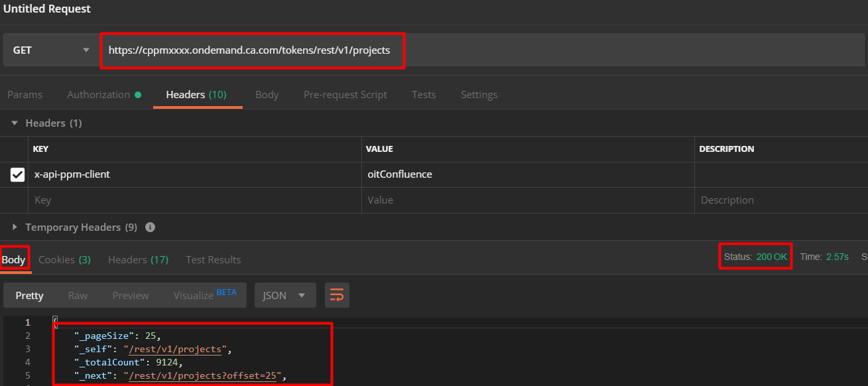This screenshot has width=868, height=386.
Task: Click the empty Description input field
Action: [x=781, y=200]
